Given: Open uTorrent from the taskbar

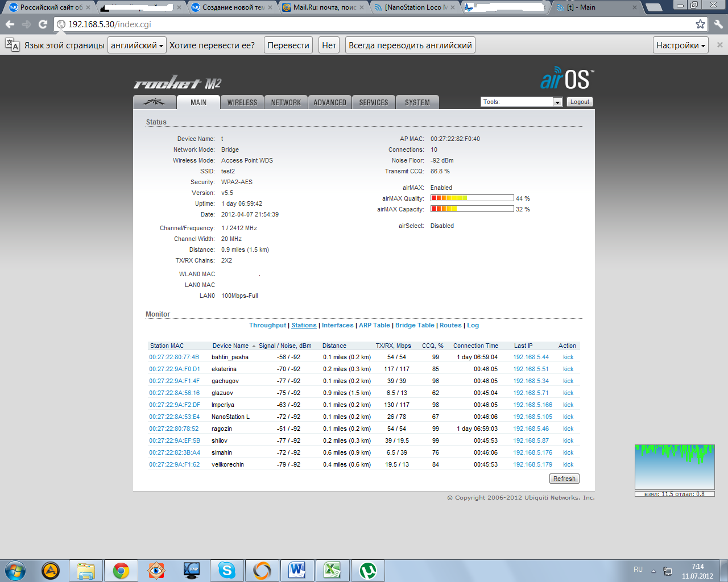Looking at the screenshot, I should click(367, 570).
